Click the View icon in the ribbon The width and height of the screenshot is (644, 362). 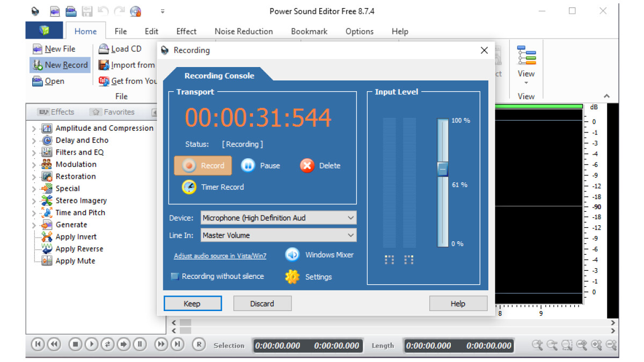point(526,55)
